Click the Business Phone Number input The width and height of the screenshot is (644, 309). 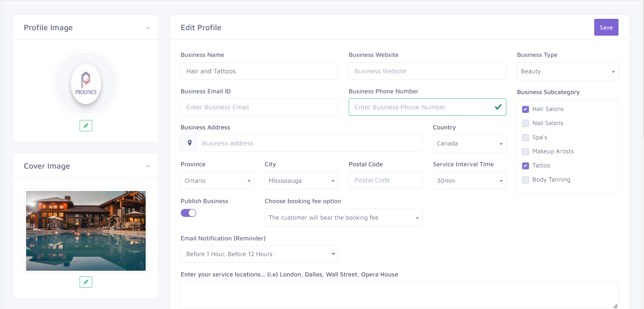pyautogui.click(x=427, y=107)
